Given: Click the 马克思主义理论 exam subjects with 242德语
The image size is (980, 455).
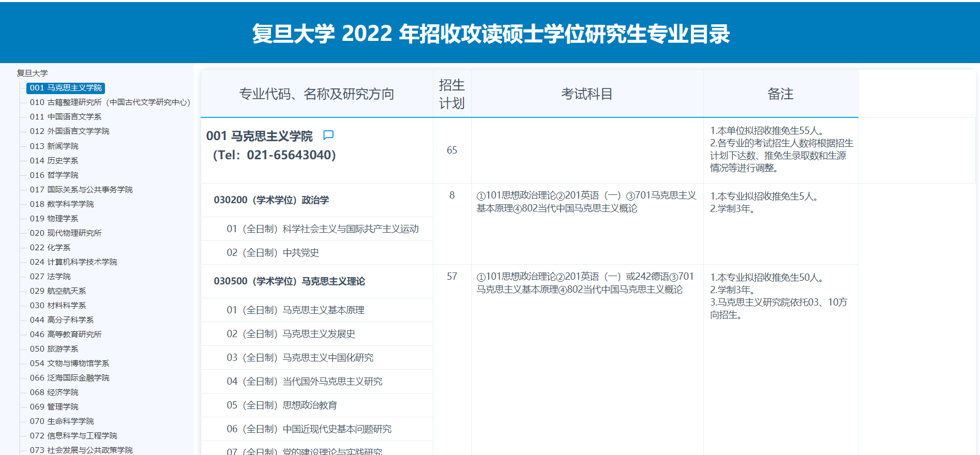Looking at the screenshot, I should click(x=585, y=283).
